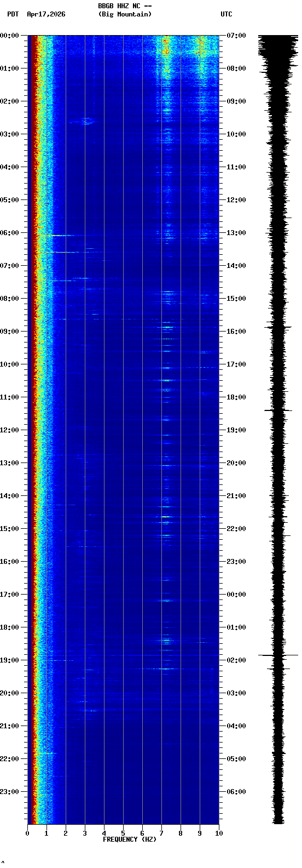The image size is (302, 868).
Task: Click the FREQUENCY (HZ) axis label
Action: pyautogui.click(x=130, y=840)
